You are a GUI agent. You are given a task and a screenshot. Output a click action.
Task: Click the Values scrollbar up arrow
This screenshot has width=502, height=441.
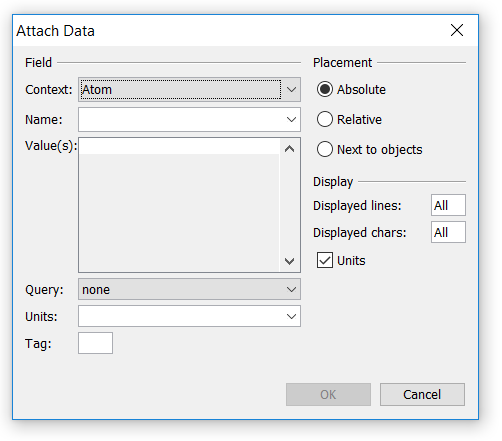pos(289,149)
